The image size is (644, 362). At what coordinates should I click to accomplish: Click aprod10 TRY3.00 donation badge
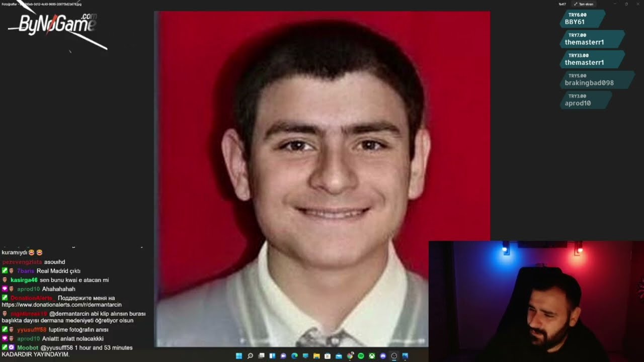tap(586, 100)
